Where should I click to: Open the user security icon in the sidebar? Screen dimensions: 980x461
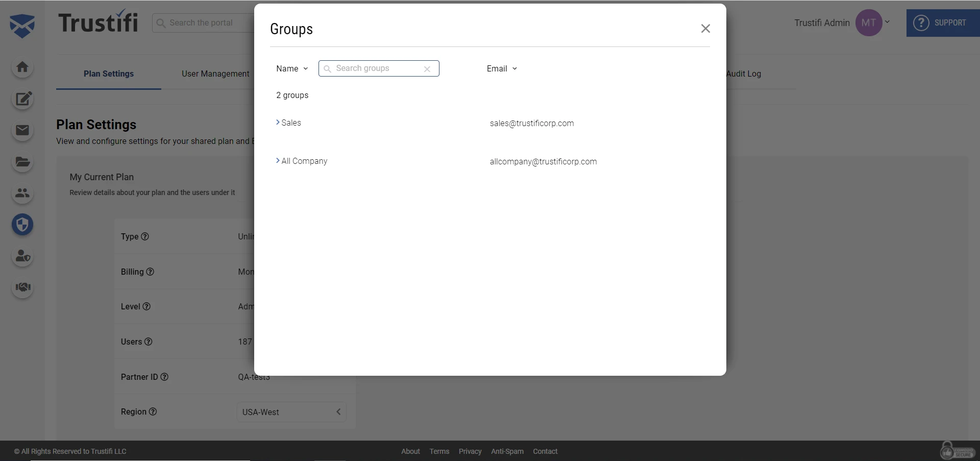22,257
